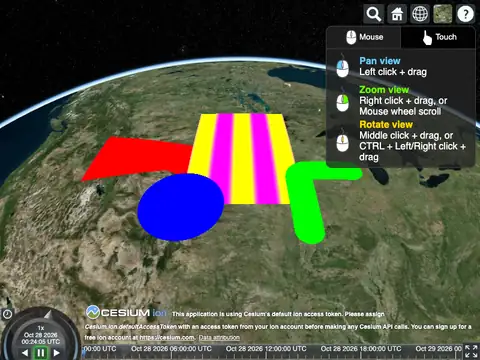Image resolution: width=480 pixels, height=360 pixels.
Task: Jump timeline to Oct 28 06:00:00 UTC
Action: [171, 349]
